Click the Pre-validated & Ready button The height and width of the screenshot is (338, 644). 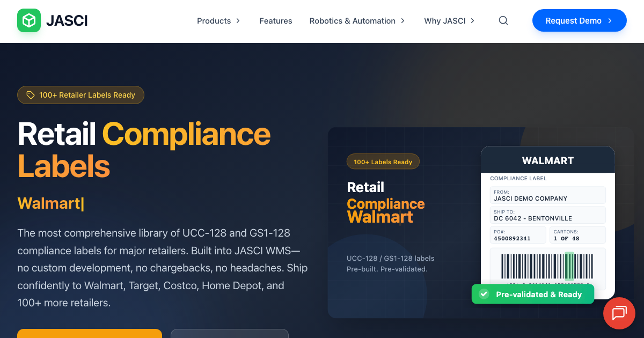click(532, 294)
